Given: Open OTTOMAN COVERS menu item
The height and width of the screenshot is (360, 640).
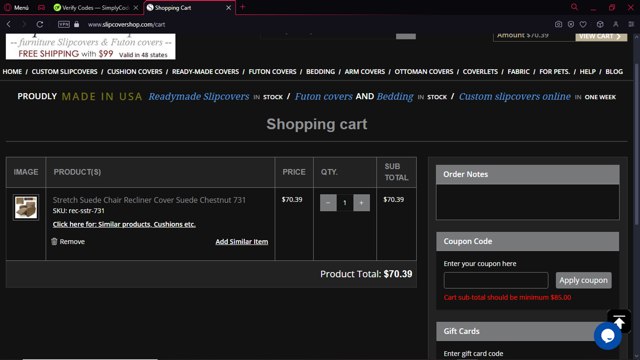Looking at the screenshot, I should point(424,71).
